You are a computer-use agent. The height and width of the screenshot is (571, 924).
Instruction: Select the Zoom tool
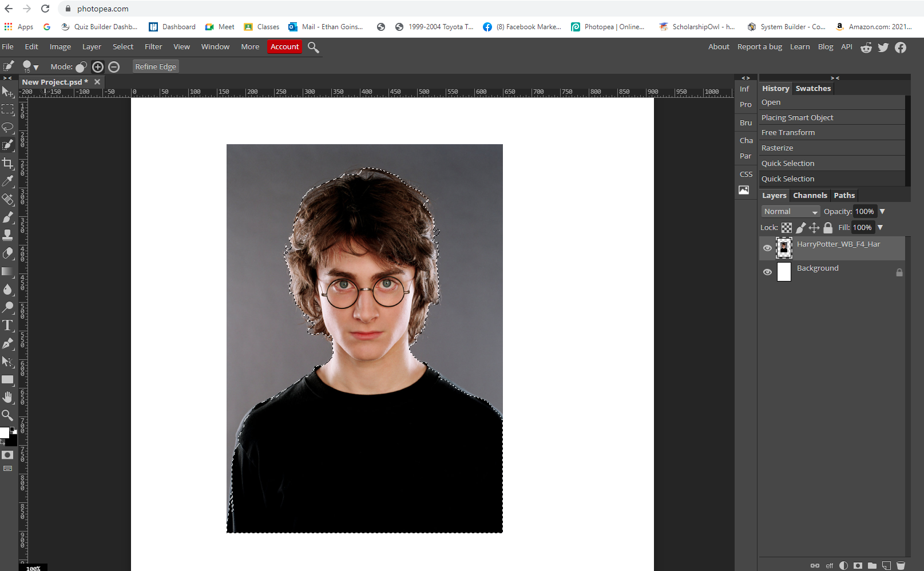click(x=7, y=415)
